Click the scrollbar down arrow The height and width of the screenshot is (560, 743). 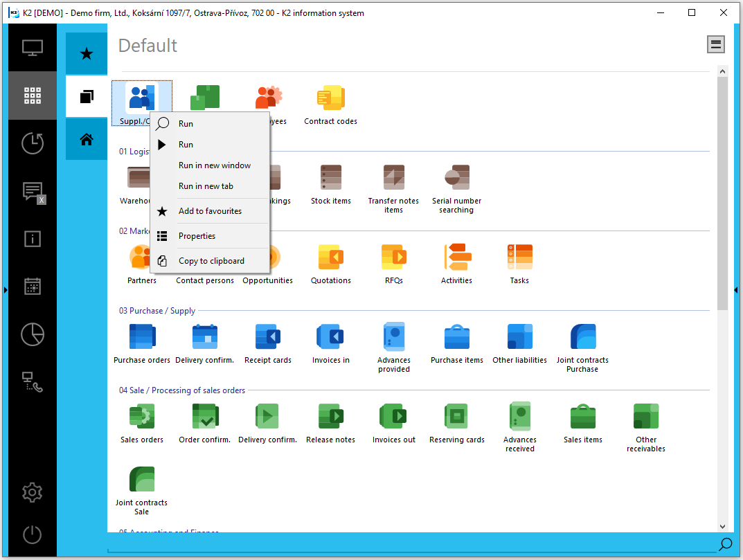point(722,526)
